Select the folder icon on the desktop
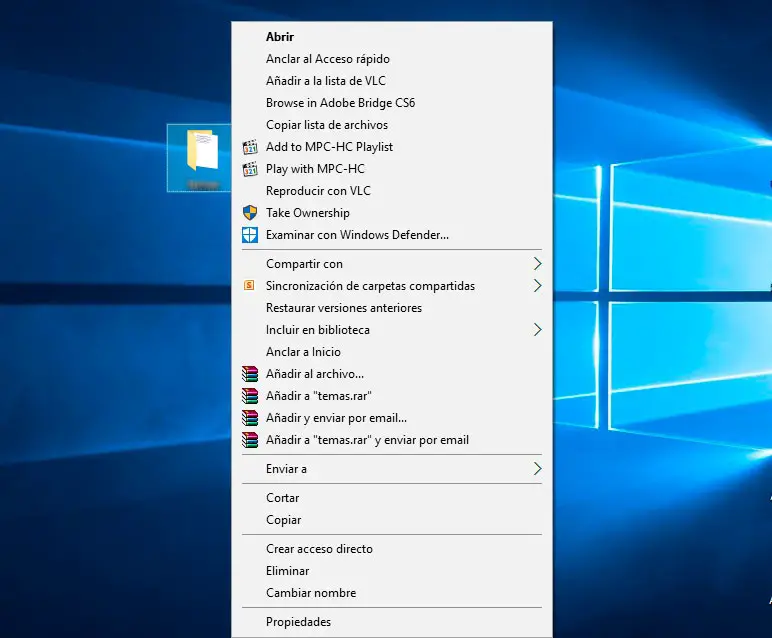This screenshot has width=772, height=638. [x=201, y=152]
